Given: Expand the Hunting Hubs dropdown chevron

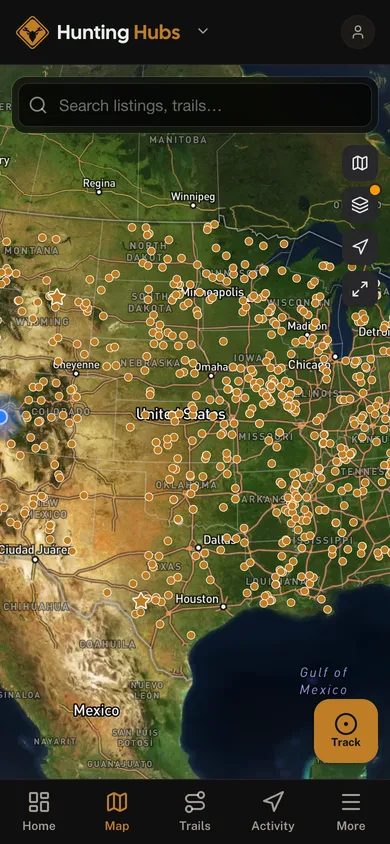Looking at the screenshot, I should point(203,31).
